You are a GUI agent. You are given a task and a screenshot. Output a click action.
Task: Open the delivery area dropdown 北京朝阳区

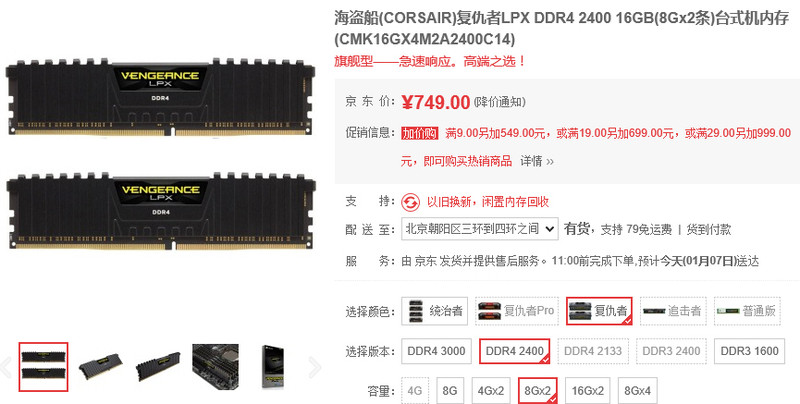point(480,229)
